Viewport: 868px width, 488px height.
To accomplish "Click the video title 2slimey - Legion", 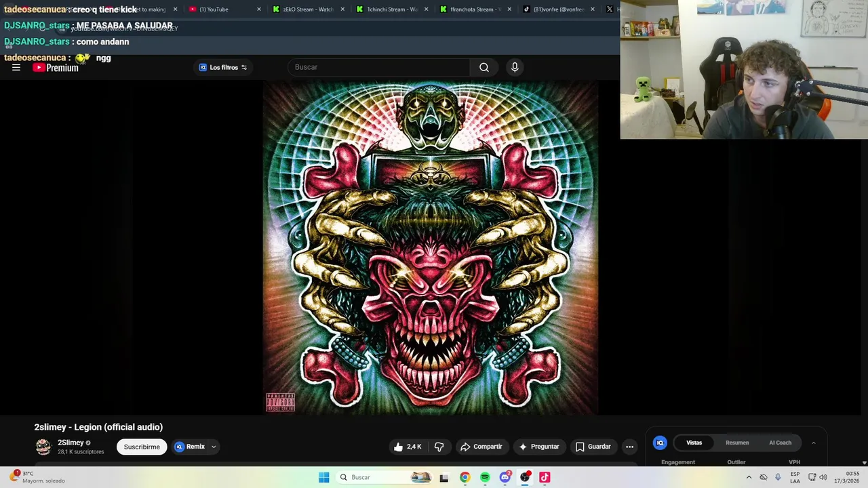I will click(98, 427).
